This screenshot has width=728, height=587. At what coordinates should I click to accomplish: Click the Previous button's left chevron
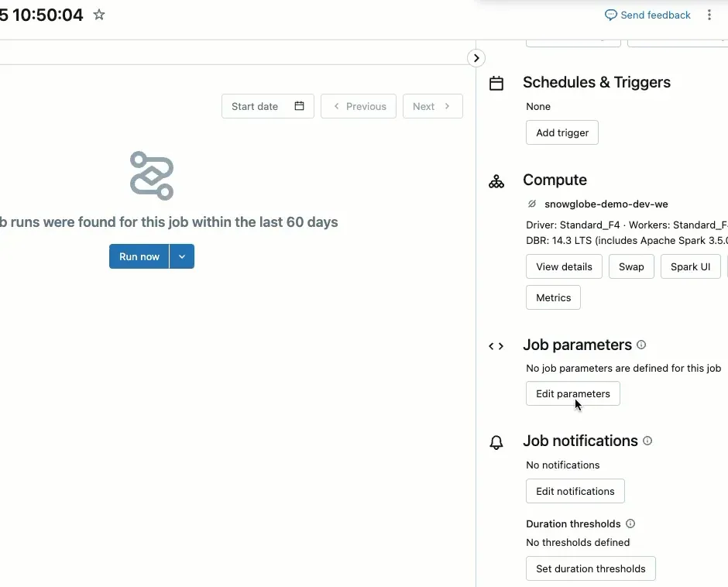click(337, 106)
